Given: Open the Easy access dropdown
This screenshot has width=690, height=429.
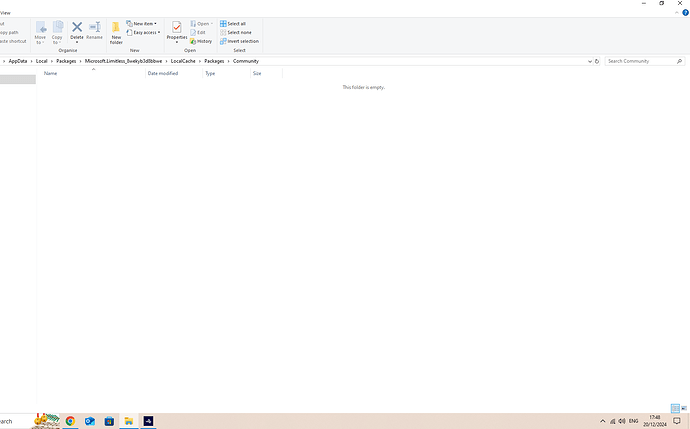Looking at the screenshot, I should [x=143, y=33].
